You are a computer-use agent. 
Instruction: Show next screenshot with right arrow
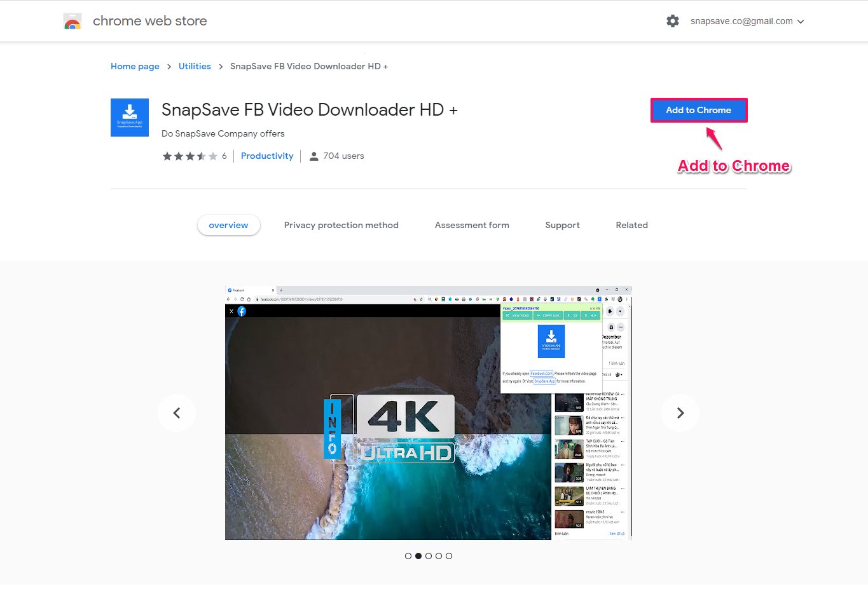[x=680, y=413]
